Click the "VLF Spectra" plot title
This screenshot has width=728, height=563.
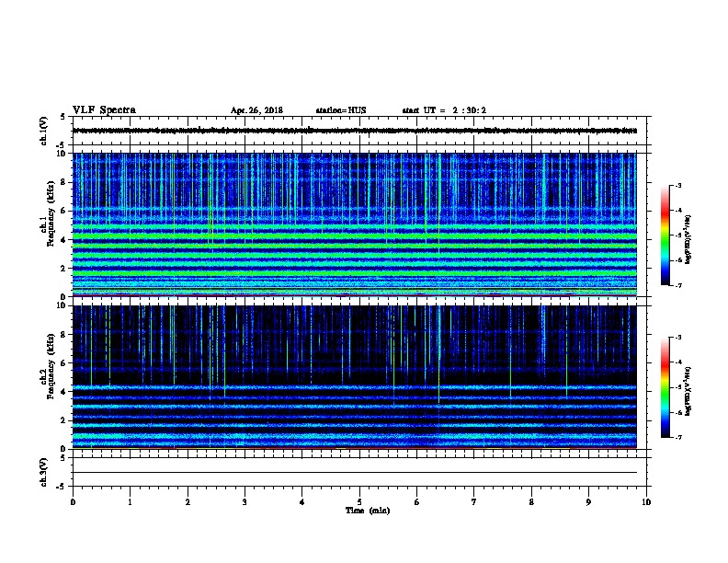coord(104,110)
